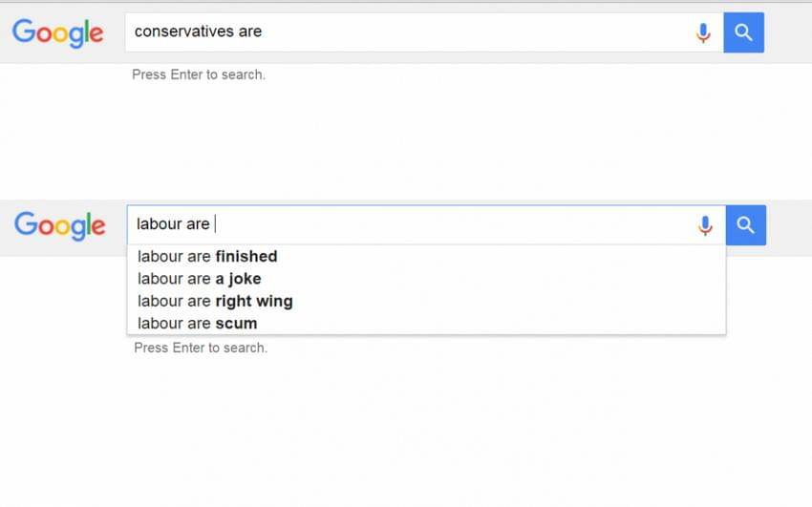Screen dimensions: 812x507
Task: Click the top Google logo
Action: pyautogui.click(x=57, y=32)
